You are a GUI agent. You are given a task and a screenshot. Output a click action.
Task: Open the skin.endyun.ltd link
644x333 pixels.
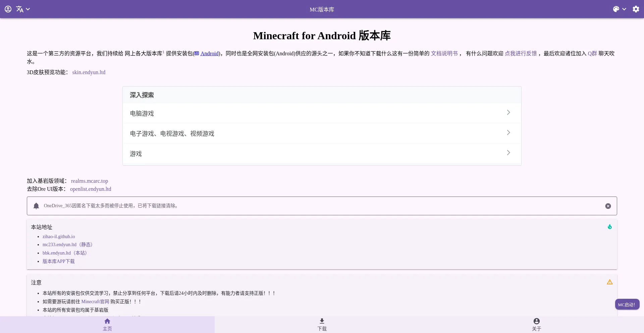(89, 72)
